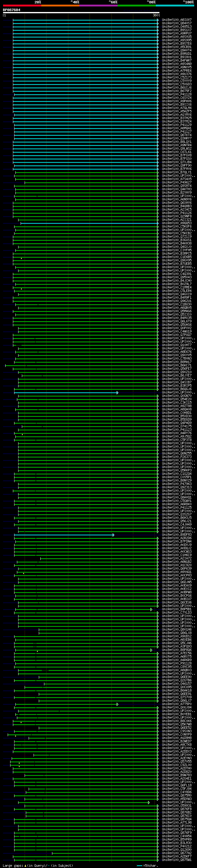Select hit label UniRef100_C1MME4
The height and width of the screenshot is (868, 197).
click(x=176, y=287)
